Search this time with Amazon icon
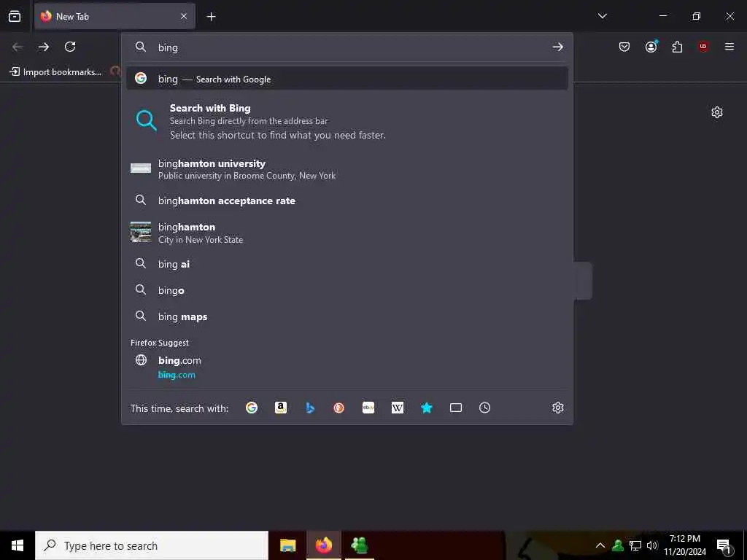Screen dimensions: 747x560 (x=281, y=408)
